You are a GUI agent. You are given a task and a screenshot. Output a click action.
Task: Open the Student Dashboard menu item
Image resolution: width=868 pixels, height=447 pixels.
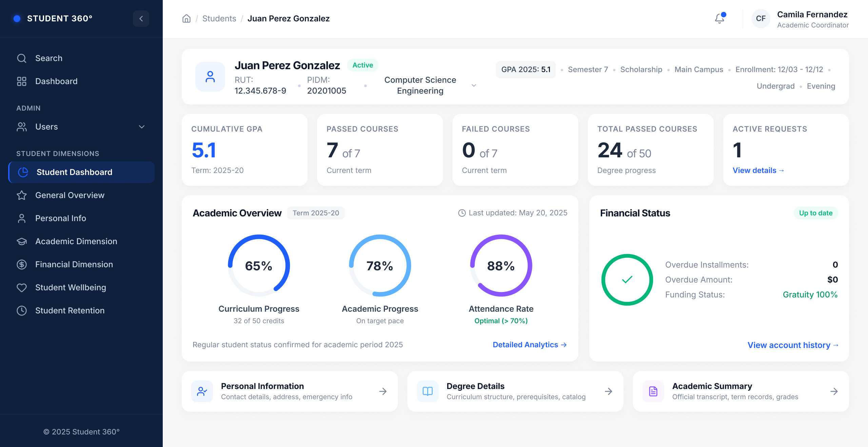tap(81, 172)
